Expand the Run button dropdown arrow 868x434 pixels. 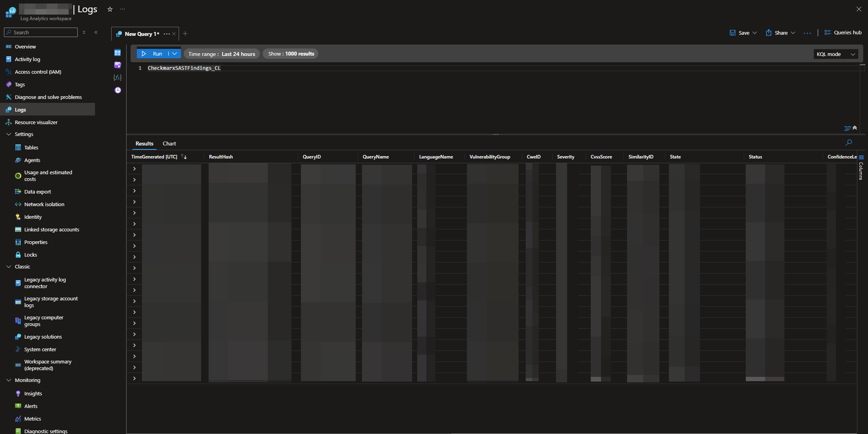click(175, 54)
